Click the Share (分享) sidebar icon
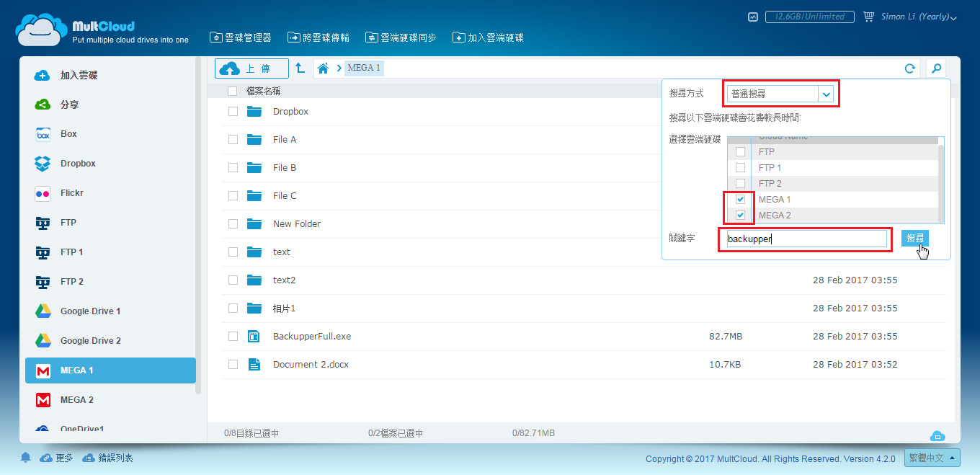The height and width of the screenshot is (475, 980). [x=43, y=105]
